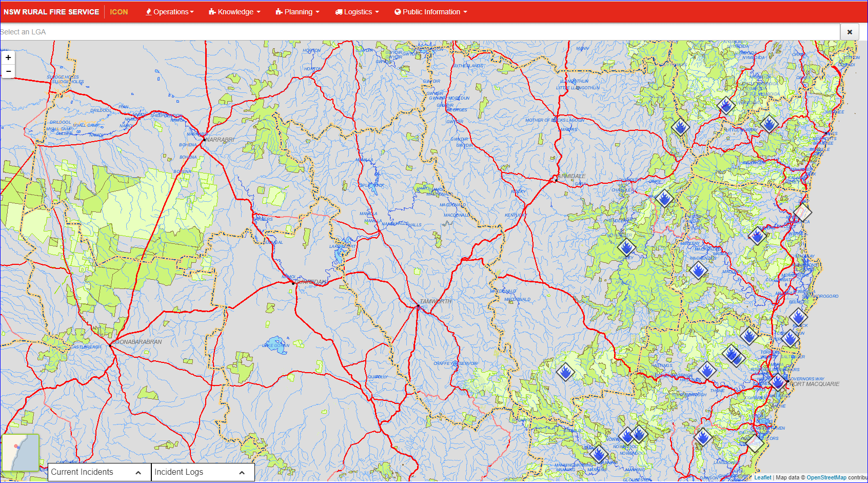This screenshot has width=868, height=483.
Task: Click the Select an LGA search field
Action: pos(420,32)
